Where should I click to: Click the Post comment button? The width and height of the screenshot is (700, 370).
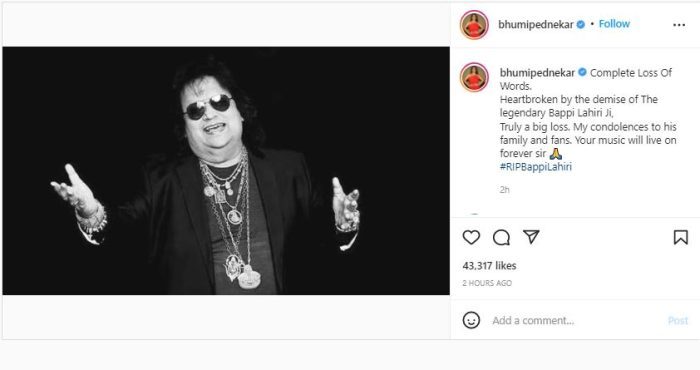[x=678, y=320]
